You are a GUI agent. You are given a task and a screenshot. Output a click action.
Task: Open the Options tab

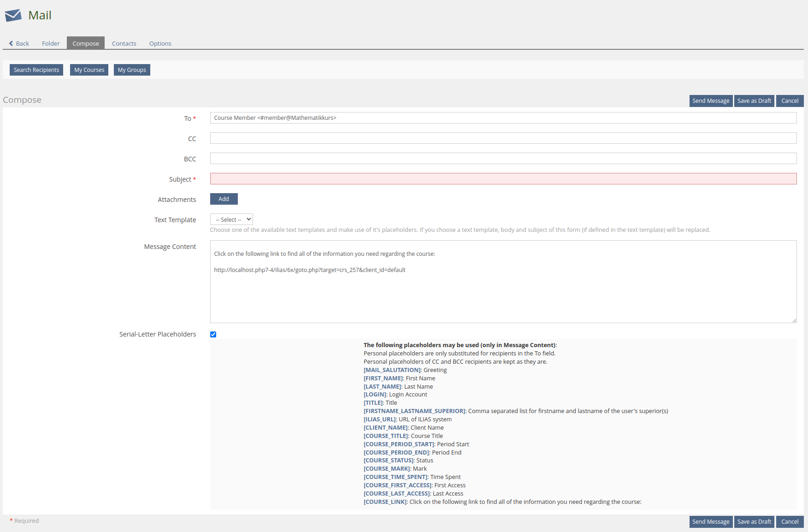click(160, 43)
